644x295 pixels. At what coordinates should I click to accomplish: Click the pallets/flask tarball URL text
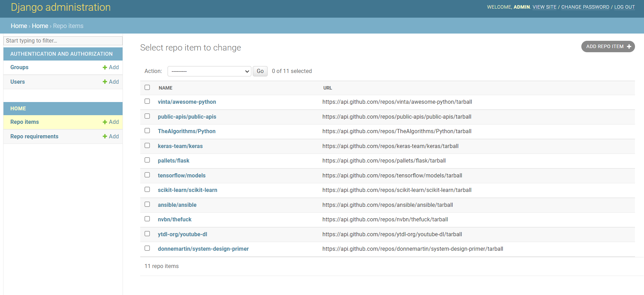[x=384, y=161]
